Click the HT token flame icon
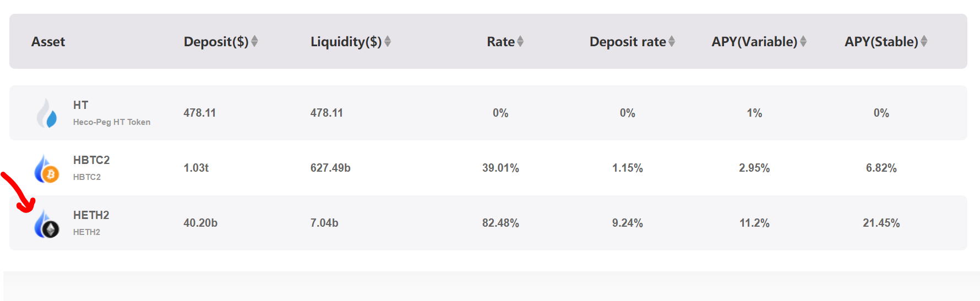Screen dimensions: 980x301 point(47,113)
